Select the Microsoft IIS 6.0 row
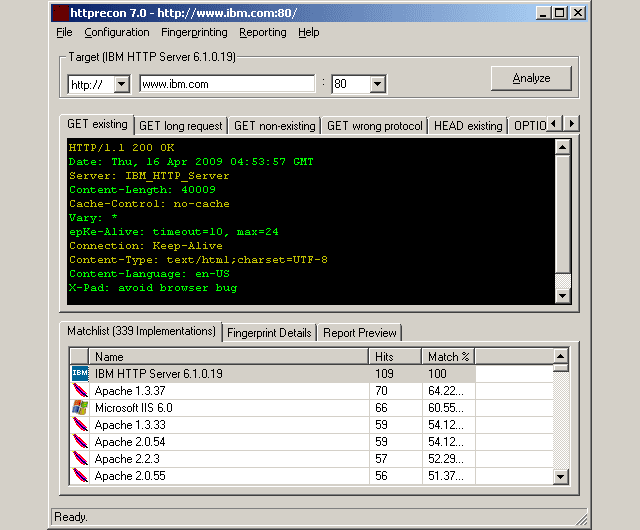This screenshot has width=640, height=530. (x=273, y=408)
